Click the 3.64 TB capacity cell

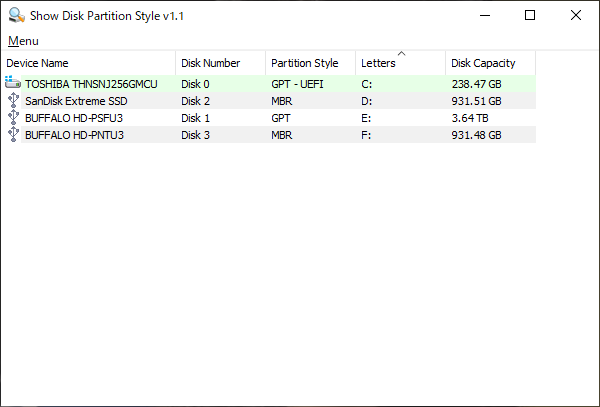[470, 118]
